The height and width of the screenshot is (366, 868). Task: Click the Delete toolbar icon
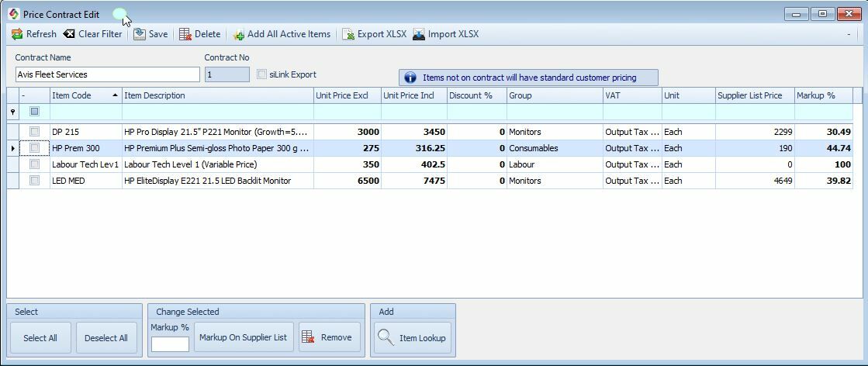pyautogui.click(x=185, y=34)
